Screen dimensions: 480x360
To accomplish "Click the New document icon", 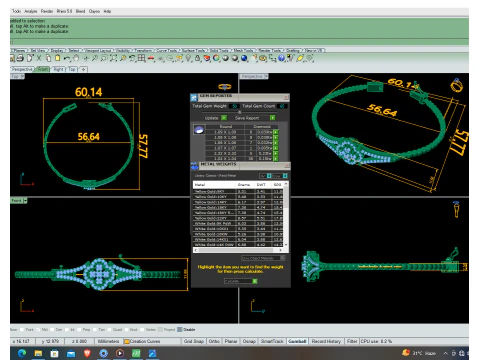I will tap(30, 58).
